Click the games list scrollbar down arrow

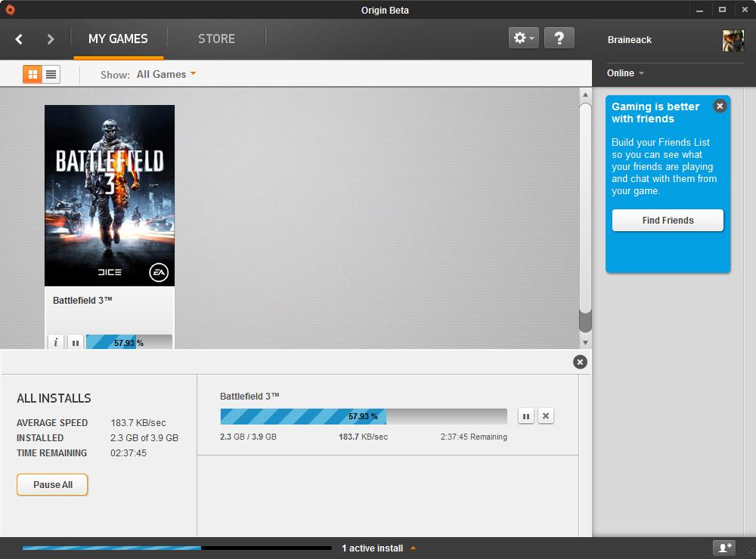point(585,343)
